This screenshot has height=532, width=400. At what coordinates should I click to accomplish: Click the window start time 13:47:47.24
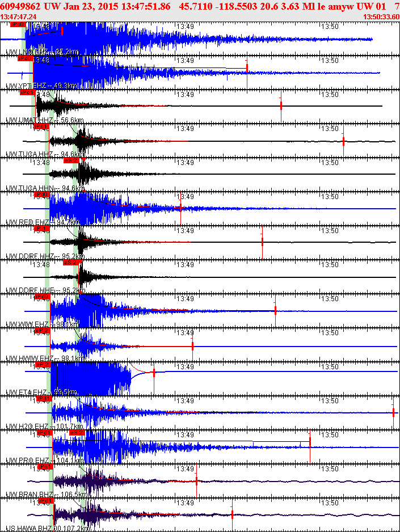pyautogui.click(x=18, y=17)
